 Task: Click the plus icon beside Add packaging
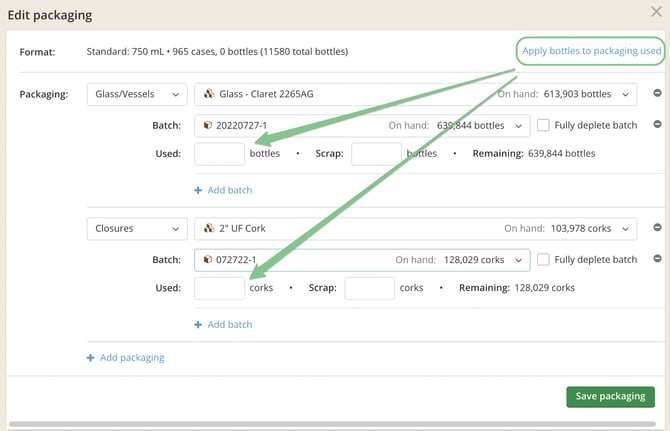[91, 357]
